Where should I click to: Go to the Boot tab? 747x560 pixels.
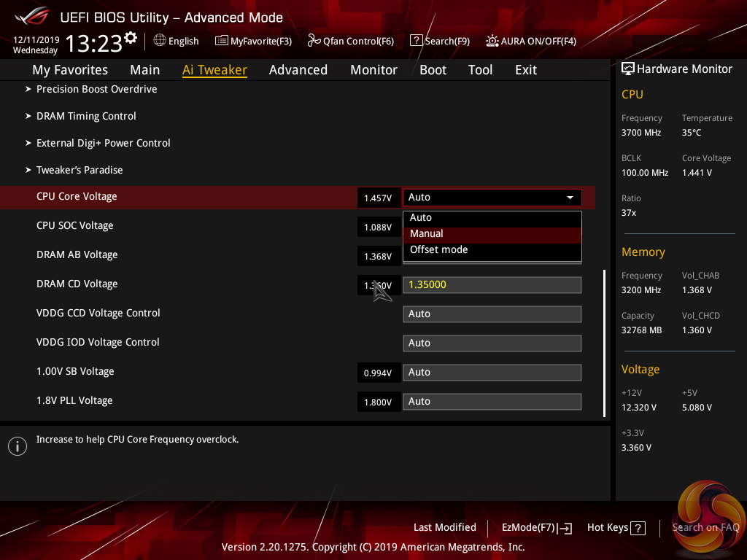(x=433, y=70)
